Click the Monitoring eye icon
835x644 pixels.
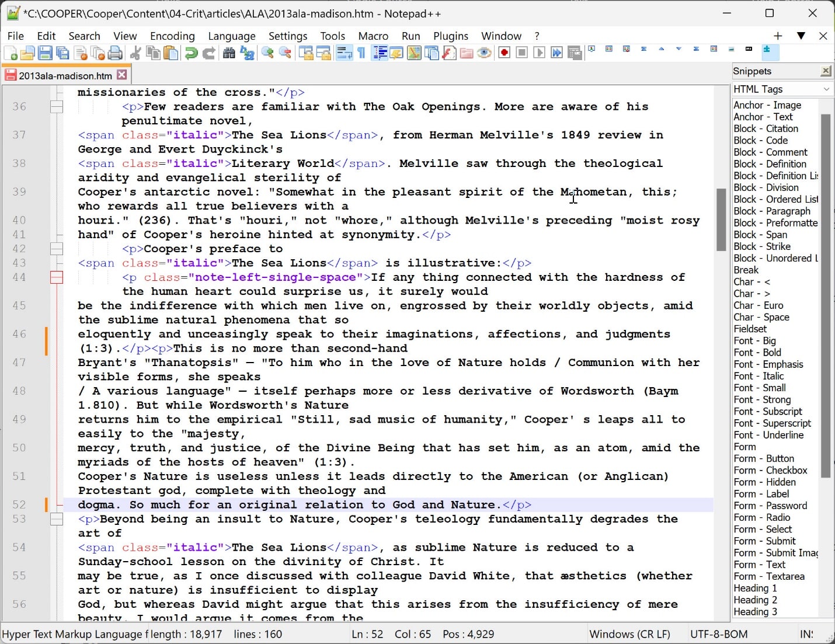(484, 53)
